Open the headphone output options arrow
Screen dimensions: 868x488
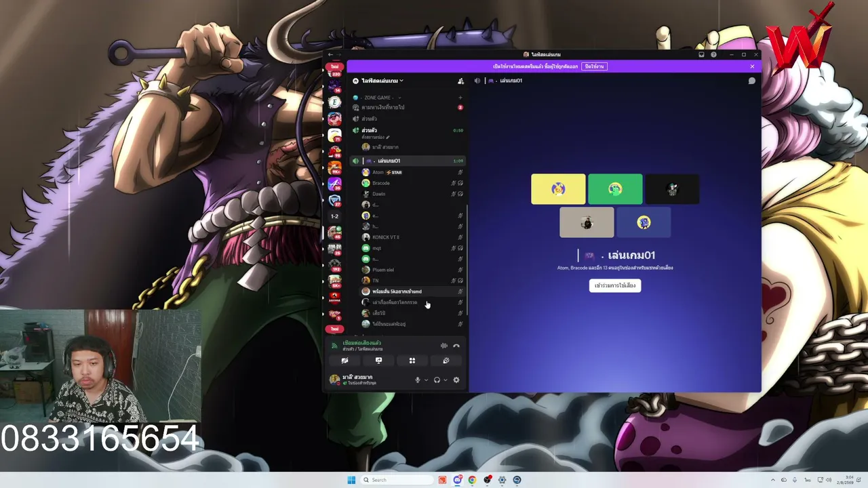pyautogui.click(x=445, y=380)
